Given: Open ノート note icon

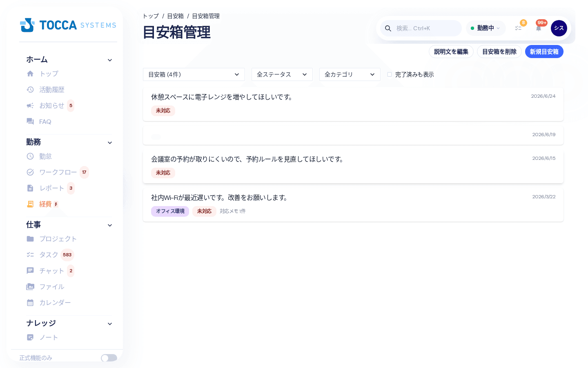Looking at the screenshot, I should [30, 337].
